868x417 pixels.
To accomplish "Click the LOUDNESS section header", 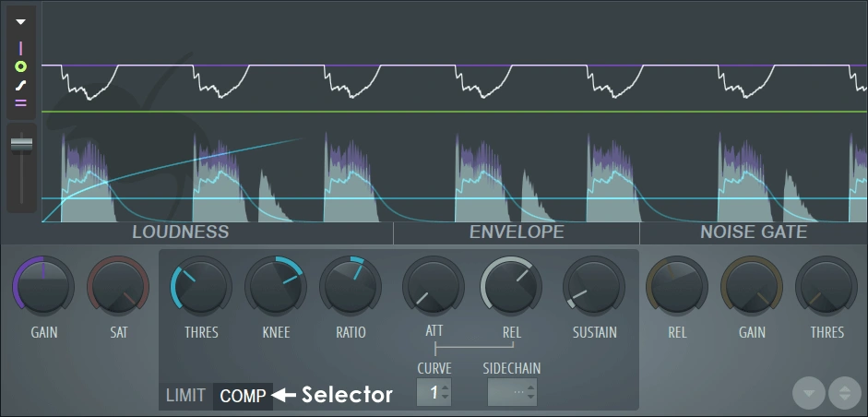I will coord(181,232).
